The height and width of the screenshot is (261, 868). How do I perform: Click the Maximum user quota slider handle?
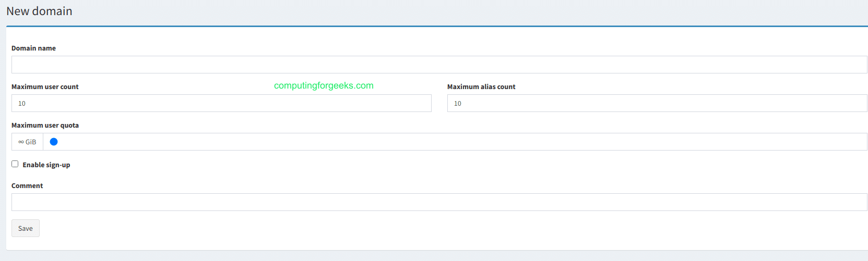tap(54, 142)
